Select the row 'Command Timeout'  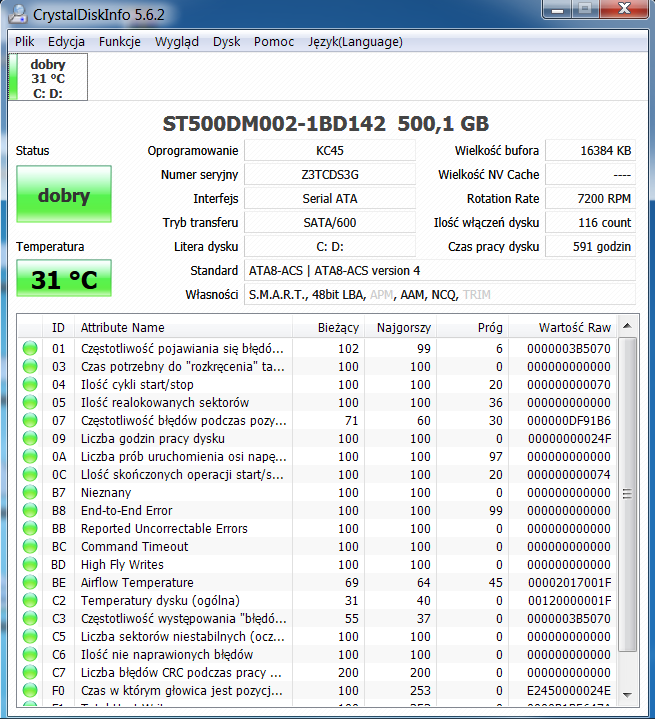point(317,547)
